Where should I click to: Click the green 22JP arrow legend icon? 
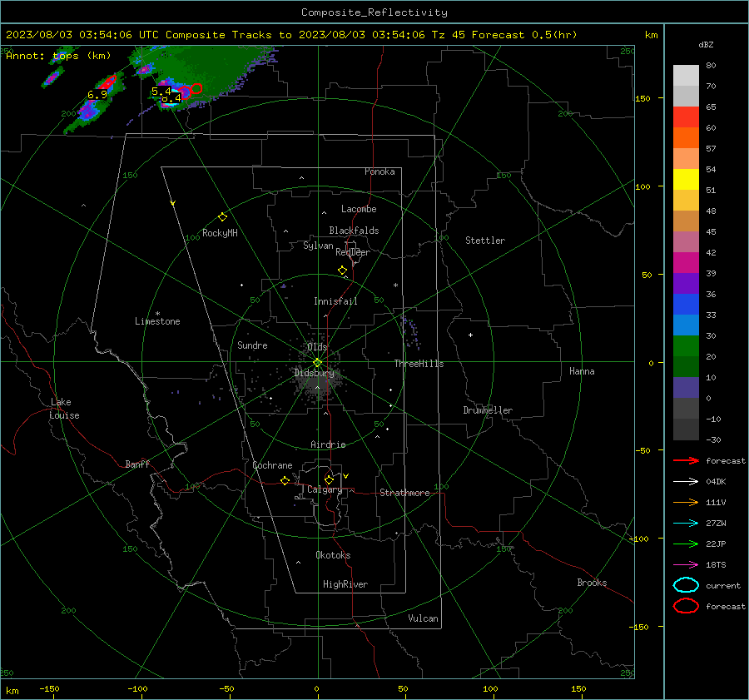(x=686, y=544)
